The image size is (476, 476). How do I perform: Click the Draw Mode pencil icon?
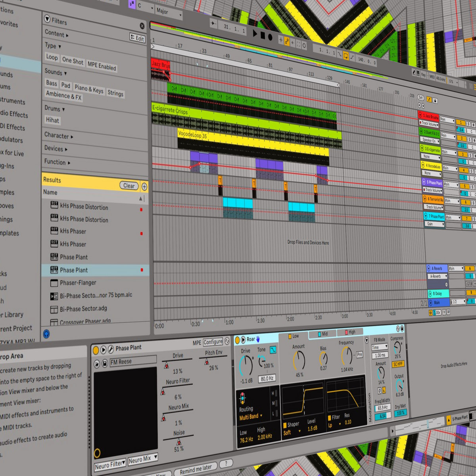coord(414,73)
